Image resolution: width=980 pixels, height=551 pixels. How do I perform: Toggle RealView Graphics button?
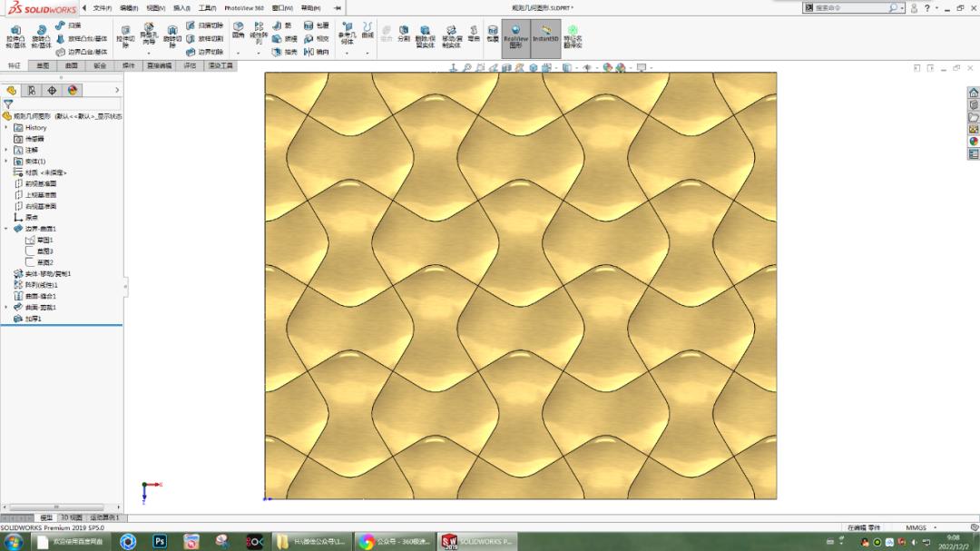[515, 35]
